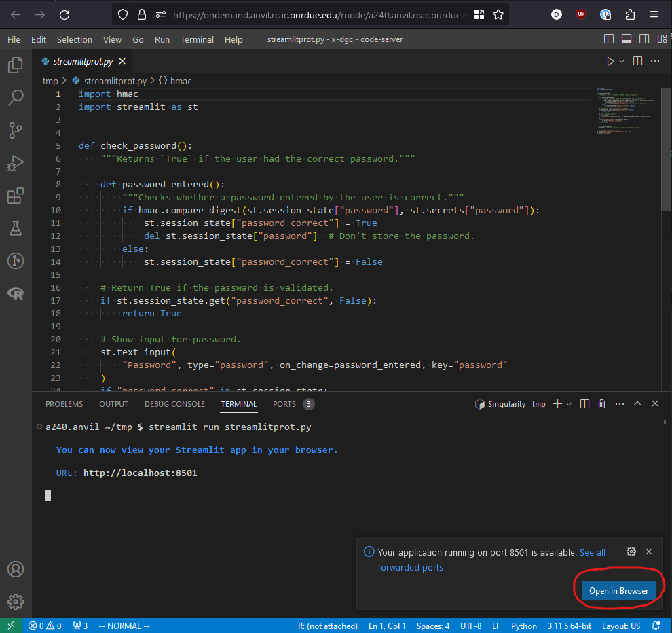Viewport: 672px width, 633px height.
Task: Follow the See all forwarded ports link
Action: [x=592, y=552]
